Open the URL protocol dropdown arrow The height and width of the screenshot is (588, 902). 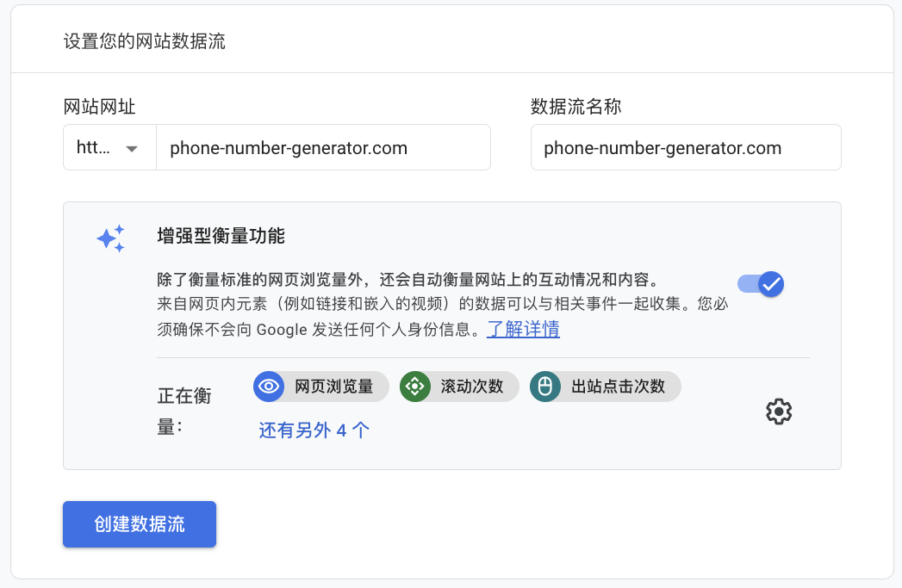tap(132, 148)
